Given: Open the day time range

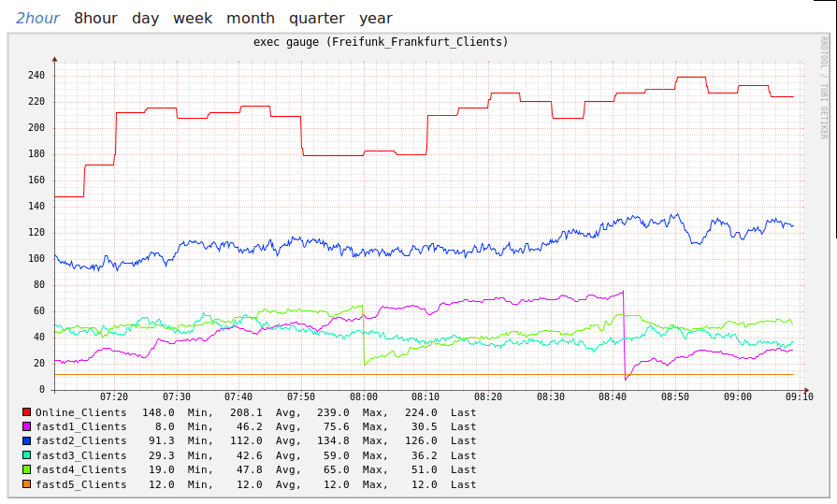Looking at the screenshot, I should [x=145, y=19].
